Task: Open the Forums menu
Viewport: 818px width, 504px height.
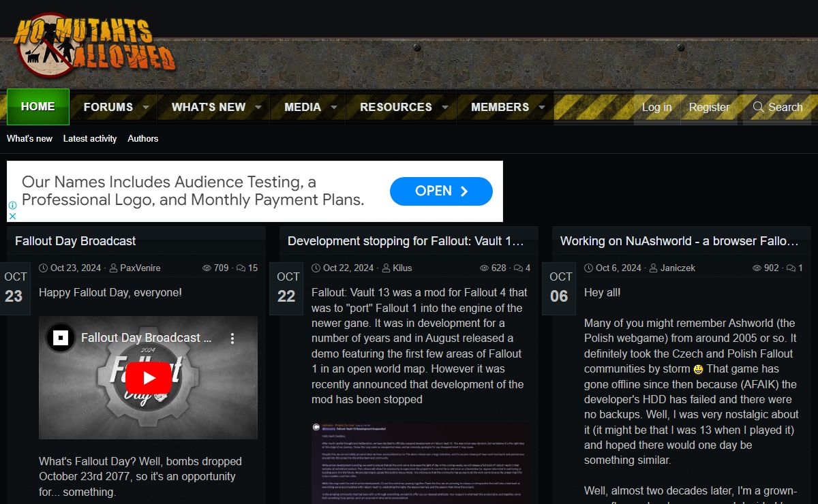Action: click(108, 107)
